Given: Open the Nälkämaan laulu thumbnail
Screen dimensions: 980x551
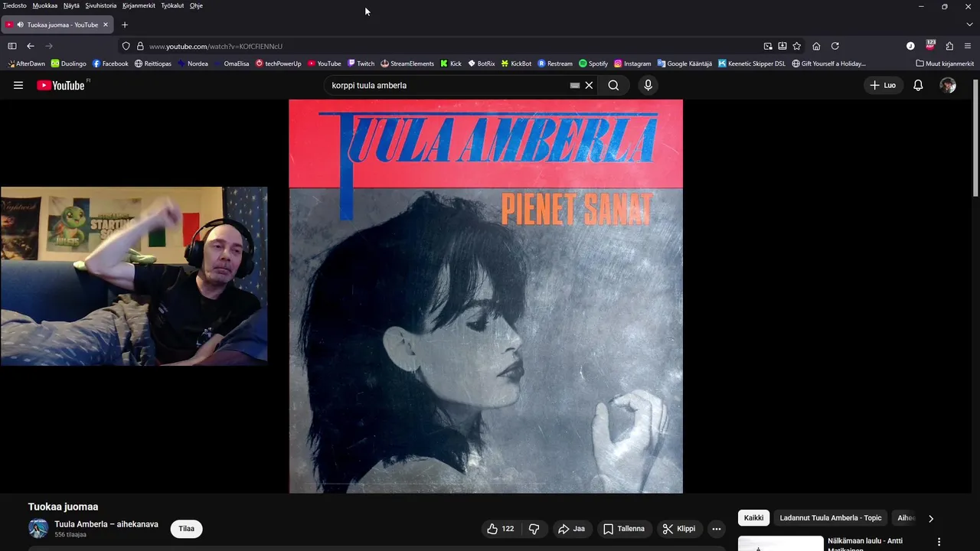Looking at the screenshot, I should [x=780, y=543].
